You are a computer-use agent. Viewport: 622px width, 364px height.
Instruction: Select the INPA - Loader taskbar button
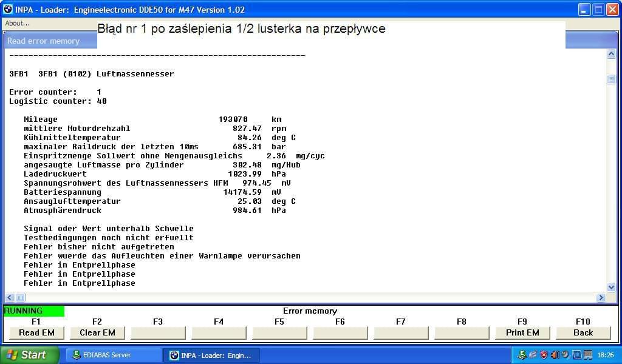pyautogui.click(x=211, y=356)
